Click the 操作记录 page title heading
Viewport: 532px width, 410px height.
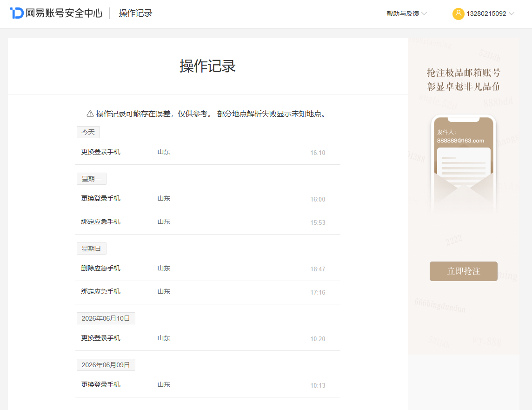[x=208, y=66]
